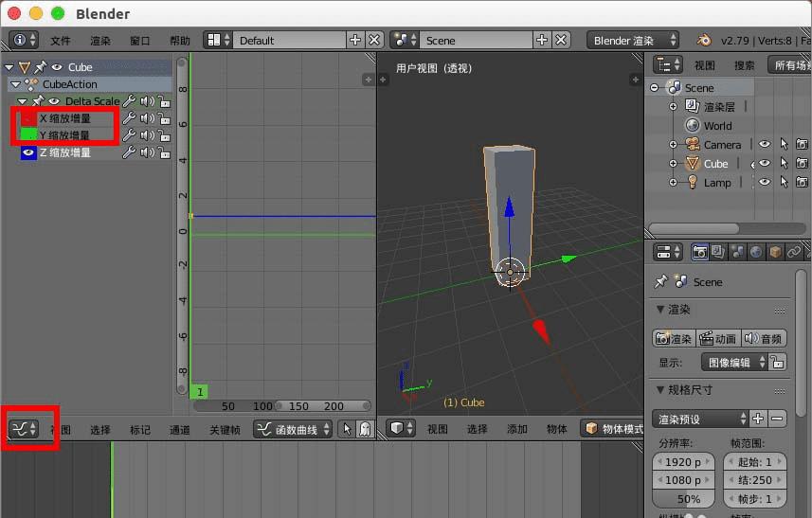Select the Z 缩放增量 channel name
The image size is (812, 518).
pyautogui.click(x=65, y=152)
